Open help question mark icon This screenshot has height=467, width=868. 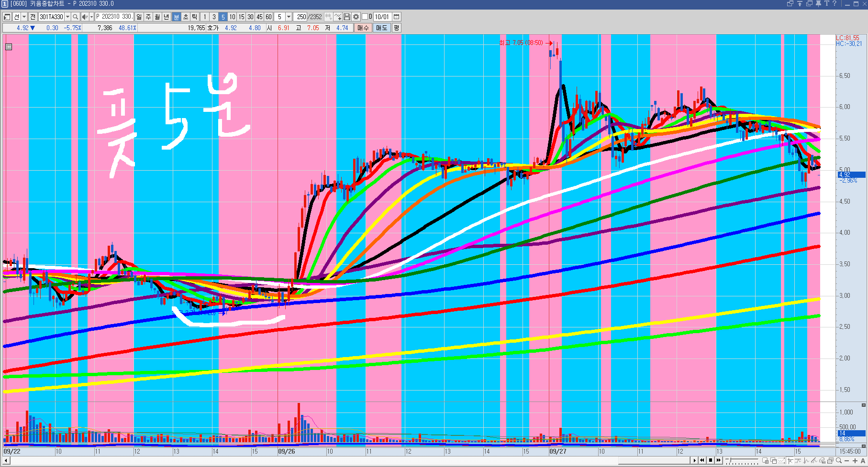coord(835,3)
